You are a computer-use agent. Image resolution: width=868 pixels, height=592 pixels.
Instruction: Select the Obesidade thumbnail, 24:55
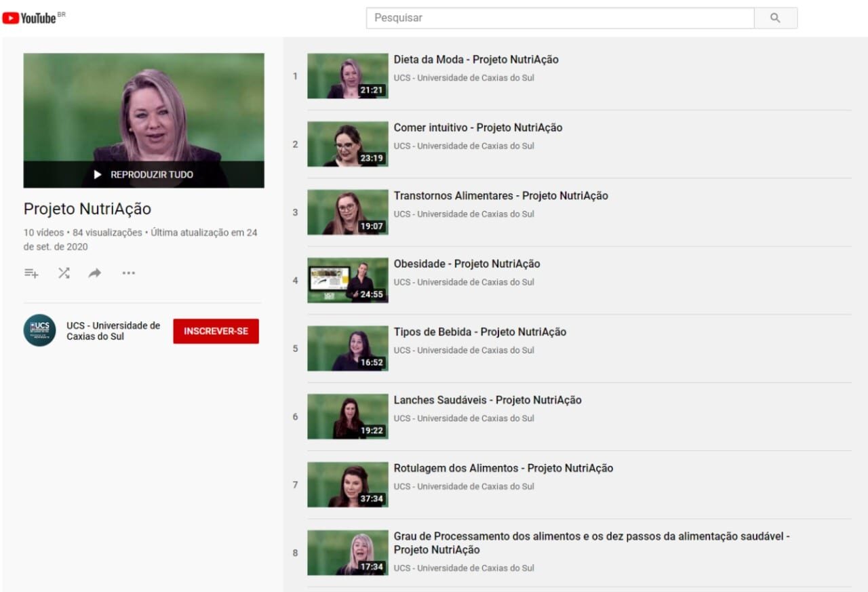[348, 281]
